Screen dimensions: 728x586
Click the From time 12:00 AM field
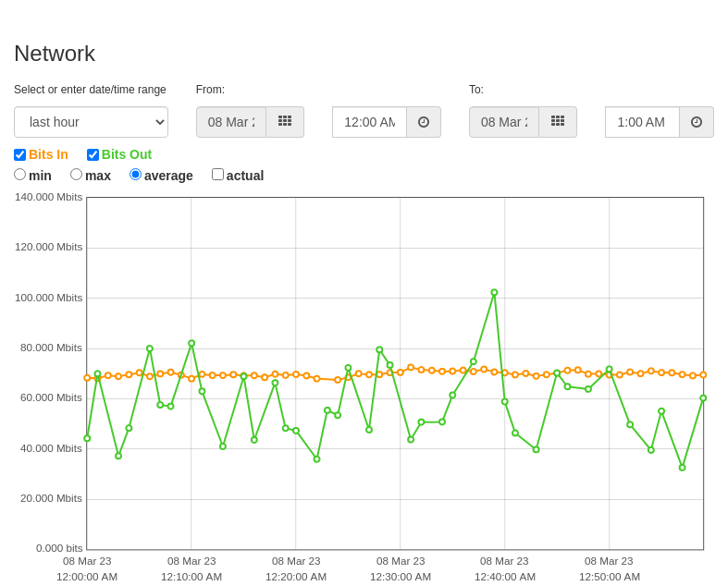tap(370, 122)
